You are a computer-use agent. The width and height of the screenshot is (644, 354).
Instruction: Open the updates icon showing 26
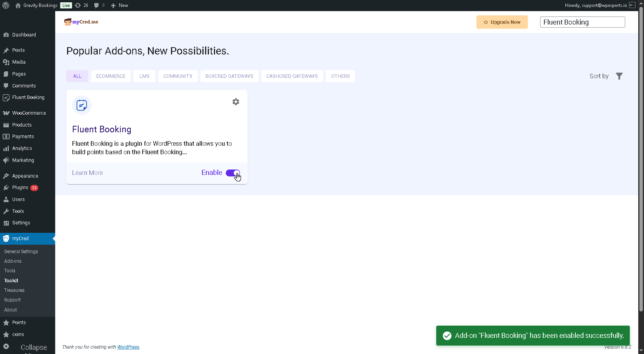click(81, 5)
